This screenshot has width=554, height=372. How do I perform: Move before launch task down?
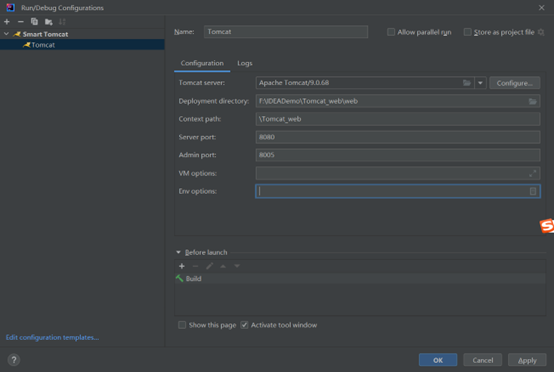pos(237,266)
